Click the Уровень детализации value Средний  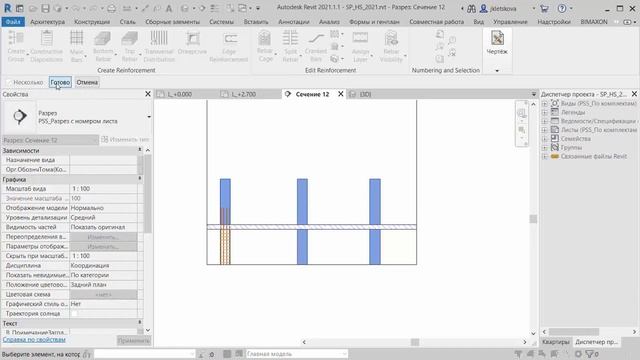pos(104,218)
